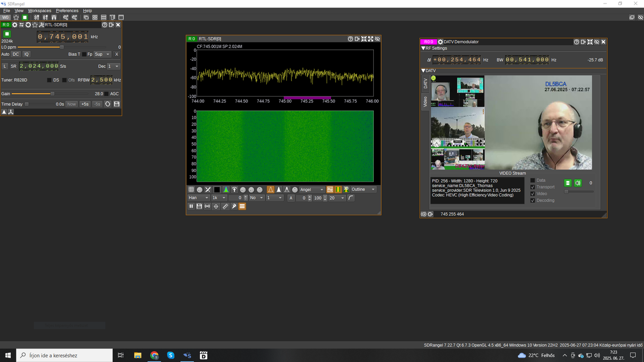Click the green DATV video play/stop square button
The width and height of the screenshot is (644, 362).
tap(568, 183)
